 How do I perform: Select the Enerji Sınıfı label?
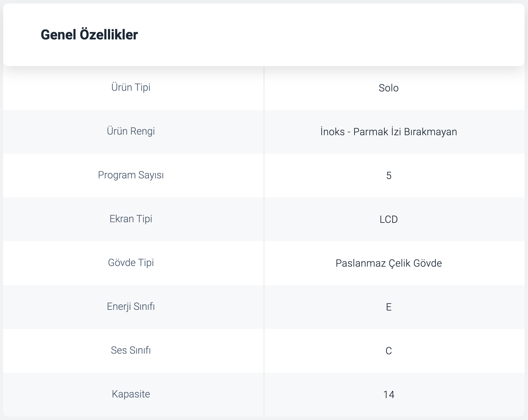pyautogui.click(x=131, y=306)
